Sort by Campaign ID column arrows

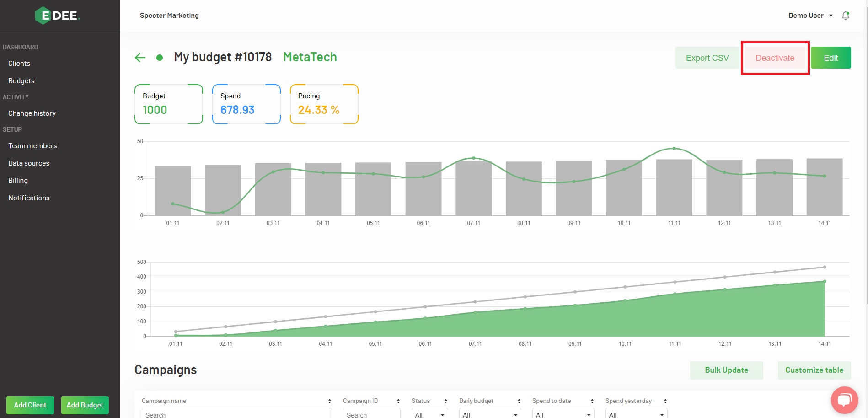click(x=398, y=401)
